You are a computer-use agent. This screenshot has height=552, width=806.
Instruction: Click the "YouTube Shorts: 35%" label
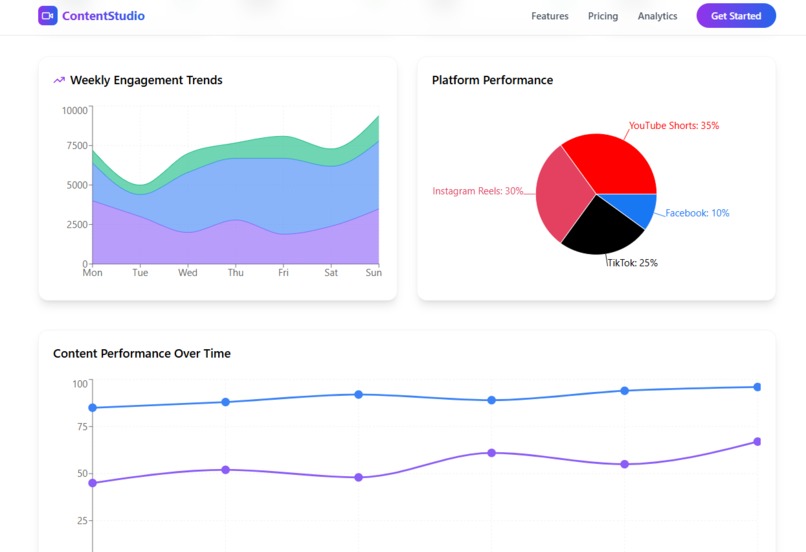click(x=674, y=125)
